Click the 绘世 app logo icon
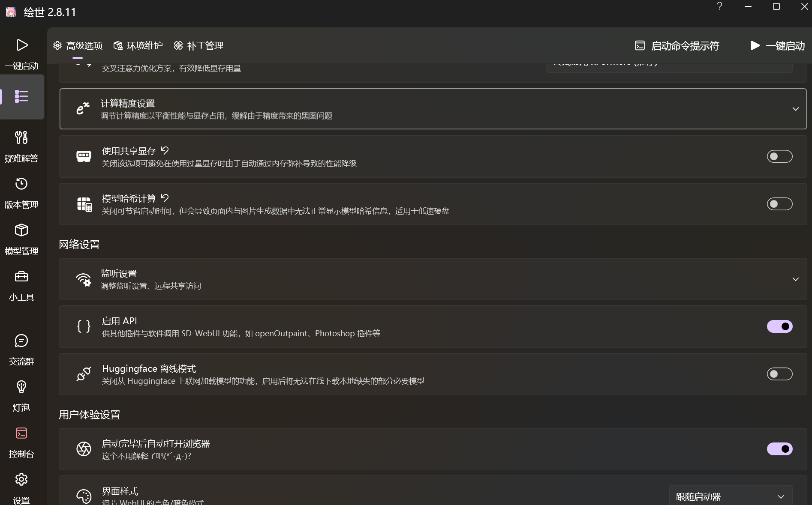 pos(11,12)
